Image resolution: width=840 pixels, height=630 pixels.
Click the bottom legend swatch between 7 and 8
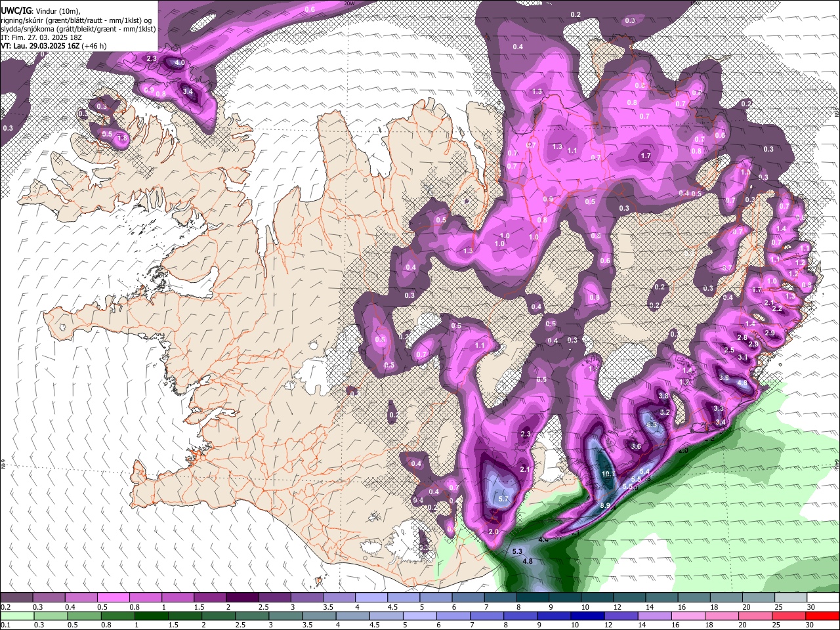(488, 616)
